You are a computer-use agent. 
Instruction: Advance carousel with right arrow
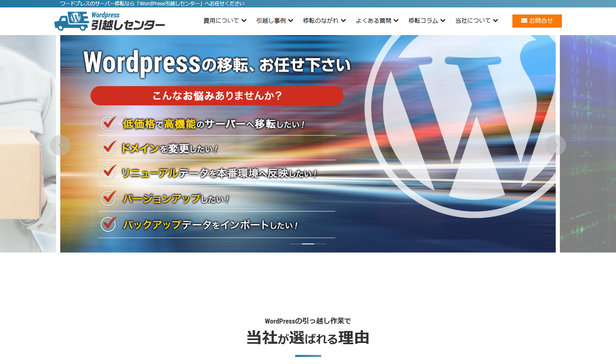click(x=556, y=145)
